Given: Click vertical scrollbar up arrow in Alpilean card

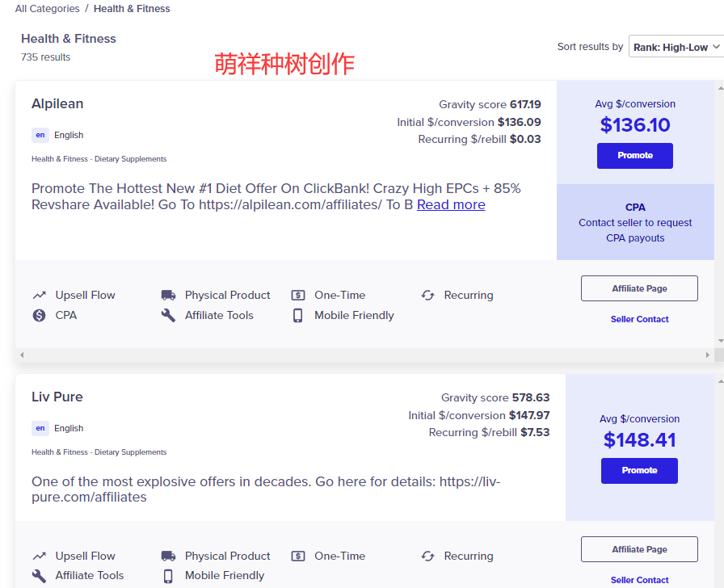Looking at the screenshot, I should (x=720, y=88).
